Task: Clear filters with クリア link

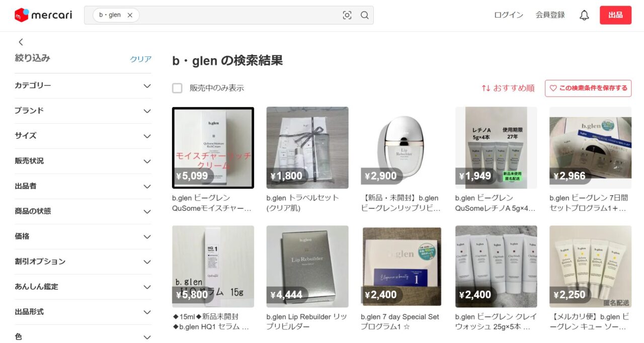Action: pyautogui.click(x=140, y=59)
